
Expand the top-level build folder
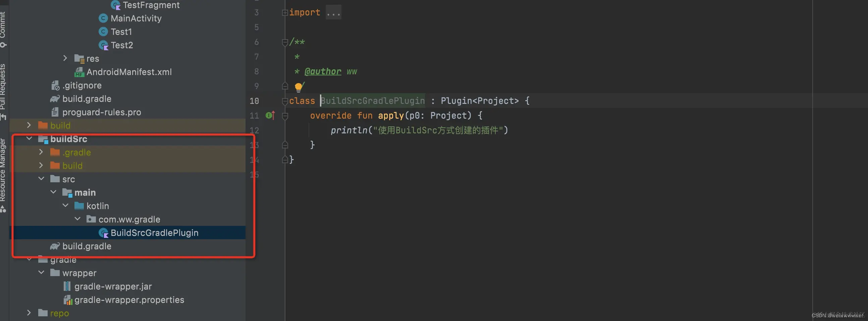pyautogui.click(x=29, y=125)
